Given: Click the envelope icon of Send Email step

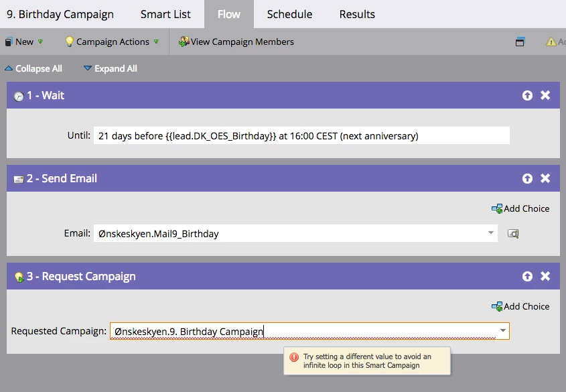Looking at the screenshot, I should (18, 179).
